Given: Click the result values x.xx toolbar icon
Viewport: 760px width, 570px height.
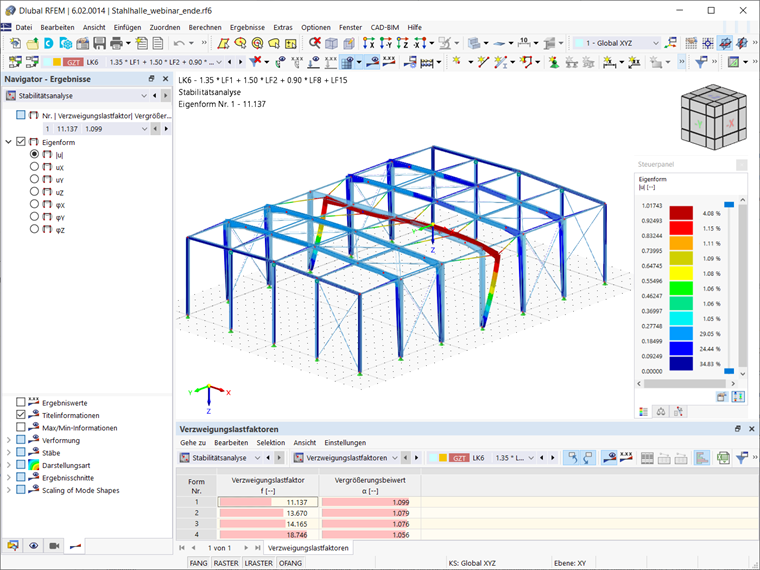Looking at the screenshot, I should (x=388, y=61).
